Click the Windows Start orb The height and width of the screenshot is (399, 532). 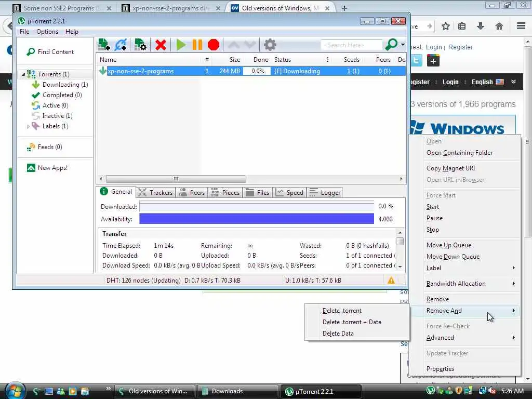15,391
